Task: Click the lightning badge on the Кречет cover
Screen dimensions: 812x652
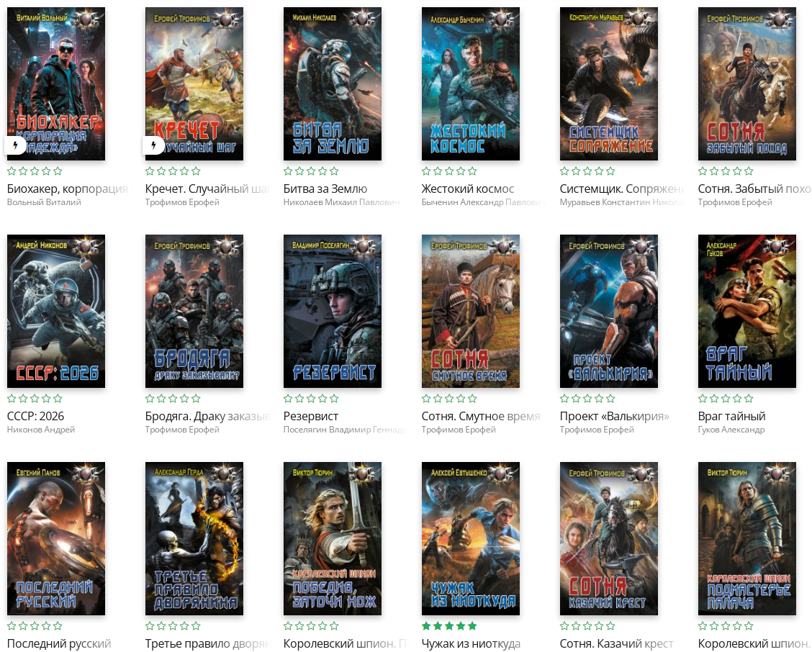Action: pyautogui.click(x=153, y=146)
